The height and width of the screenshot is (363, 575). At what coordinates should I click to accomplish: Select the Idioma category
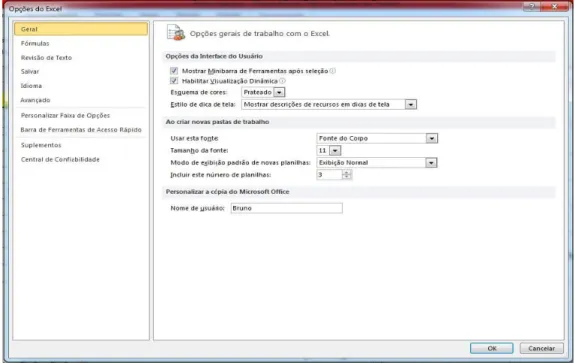(x=81, y=86)
